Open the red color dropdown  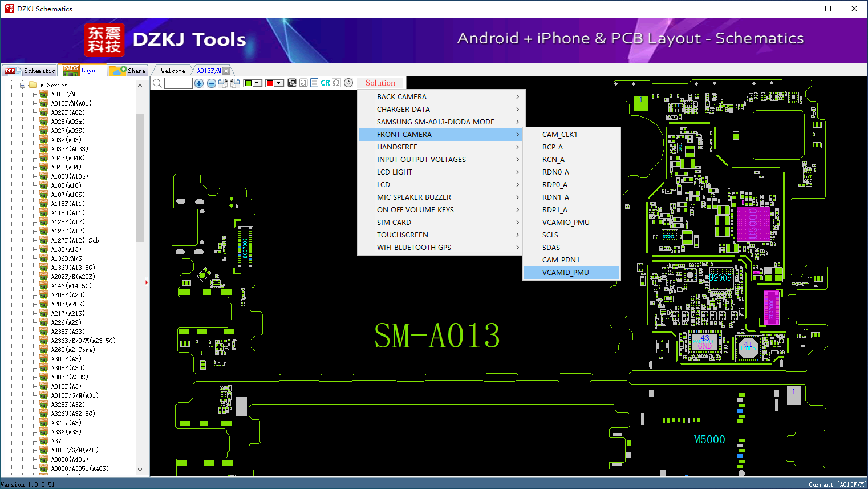tap(279, 83)
